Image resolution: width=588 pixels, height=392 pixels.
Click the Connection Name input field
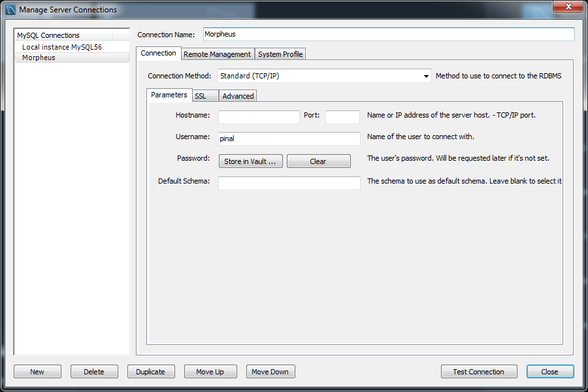[x=389, y=34]
